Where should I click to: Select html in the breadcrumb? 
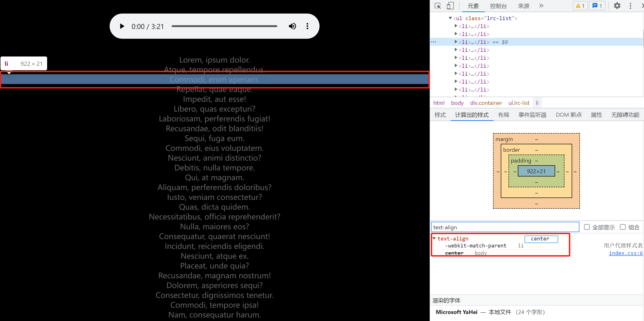(x=439, y=103)
